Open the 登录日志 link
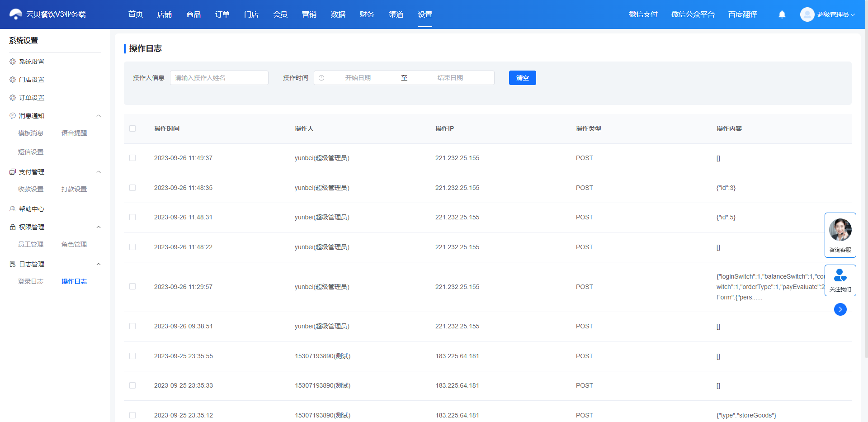The width and height of the screenshot is (868, 422). 31,281
